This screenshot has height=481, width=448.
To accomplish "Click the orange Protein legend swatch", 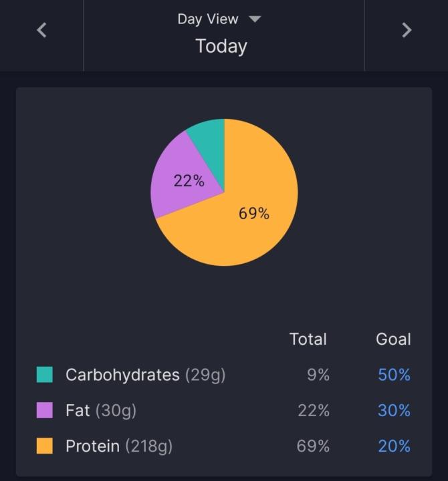I will click(x=45, y=446).
